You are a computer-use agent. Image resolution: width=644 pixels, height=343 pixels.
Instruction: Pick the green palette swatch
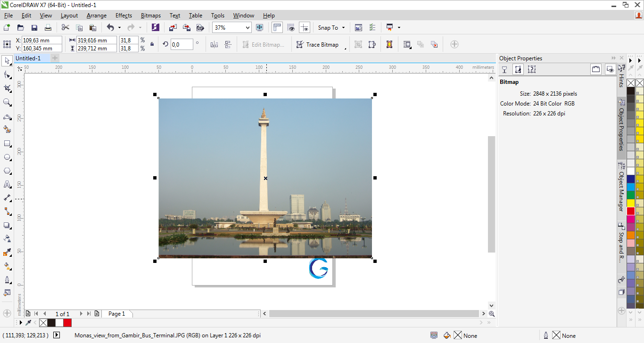[631, 195]
